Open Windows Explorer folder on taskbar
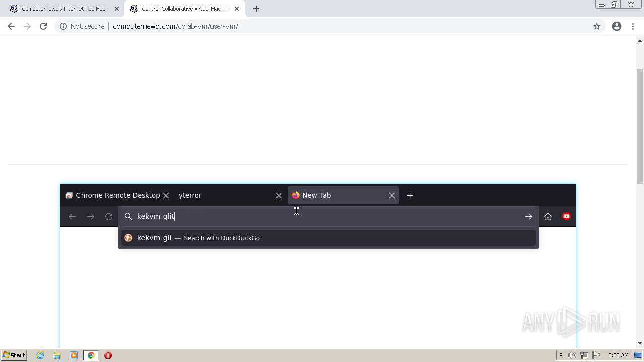The height and width of the screenshot is (362, 644). 57,355
